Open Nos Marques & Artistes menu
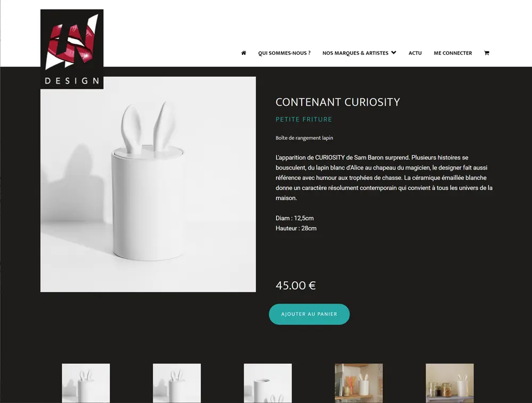This screenshot has height=403, width=532. pos(355,53)
